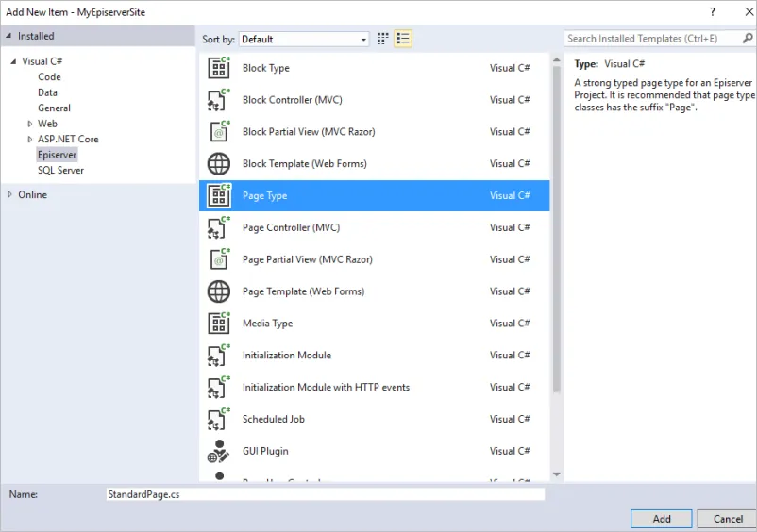Select the Media Type template icon

click(219, 324)
